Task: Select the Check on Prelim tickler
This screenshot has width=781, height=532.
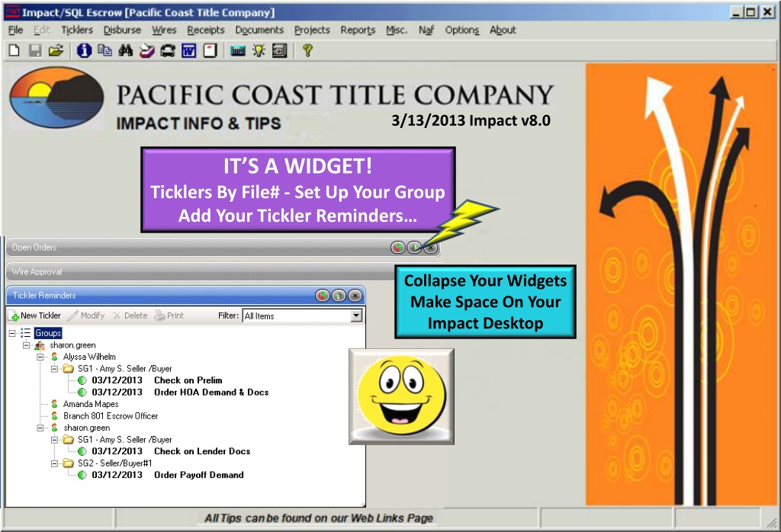Action: click(157, 380)
